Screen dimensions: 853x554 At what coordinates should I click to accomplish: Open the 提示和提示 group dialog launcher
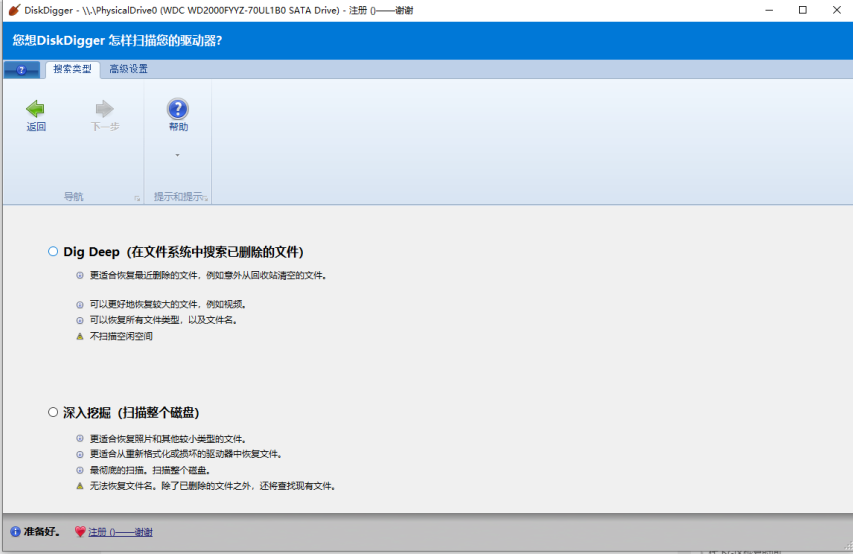(x=205, y=198)
